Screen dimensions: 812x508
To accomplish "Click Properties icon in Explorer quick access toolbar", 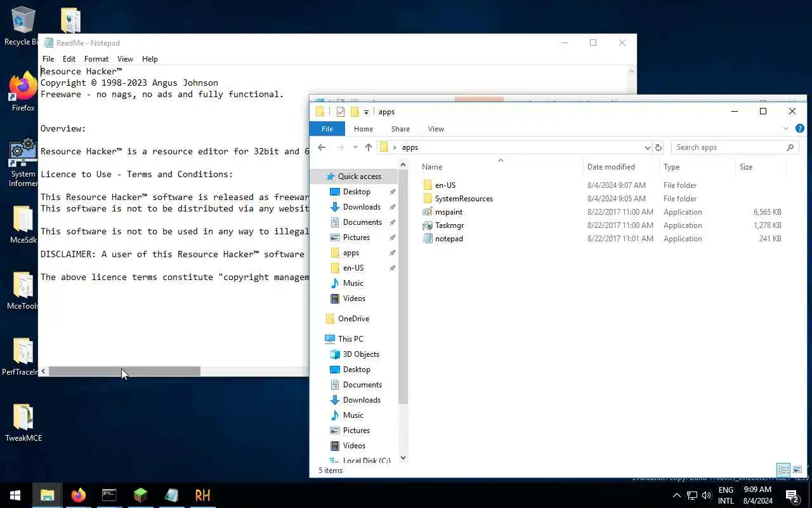I will [341, 112].
